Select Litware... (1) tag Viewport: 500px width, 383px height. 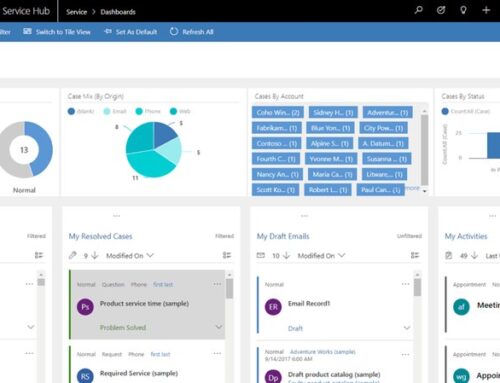tap(384, 174)
